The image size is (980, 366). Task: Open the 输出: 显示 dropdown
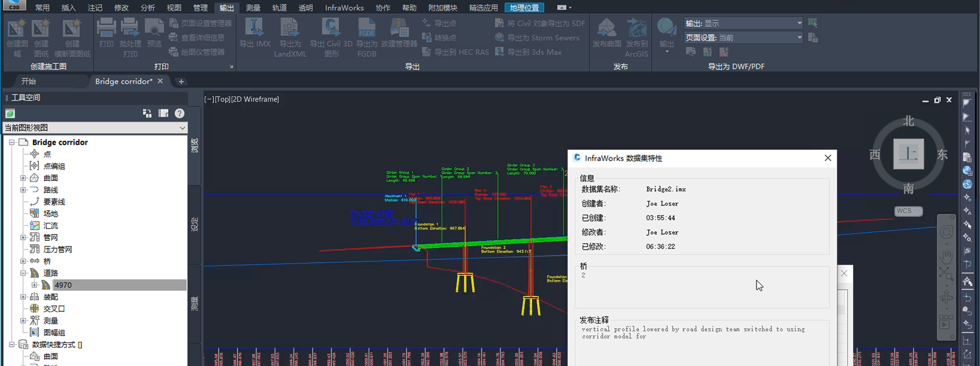743,23
